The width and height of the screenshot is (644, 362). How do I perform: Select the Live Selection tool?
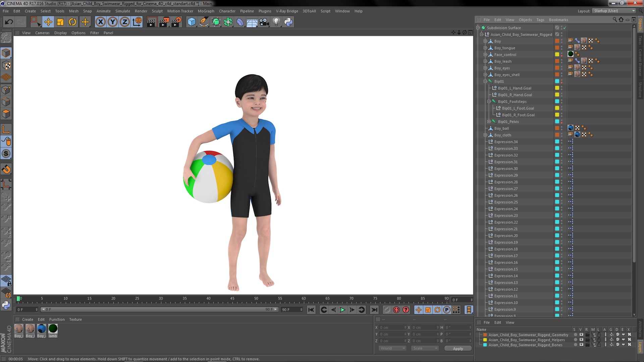coord(36,22)
